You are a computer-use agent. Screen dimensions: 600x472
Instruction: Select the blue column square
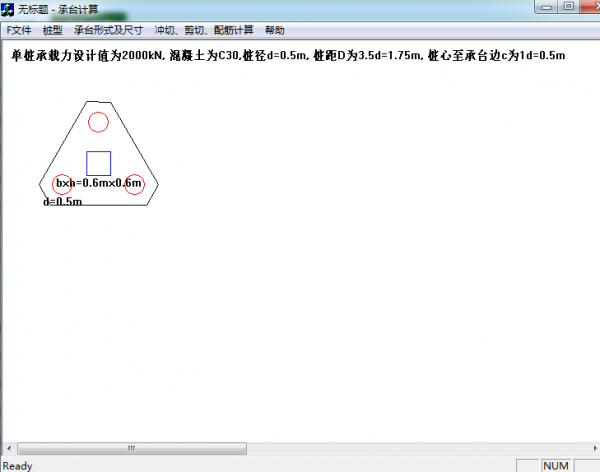click(99, 163)
